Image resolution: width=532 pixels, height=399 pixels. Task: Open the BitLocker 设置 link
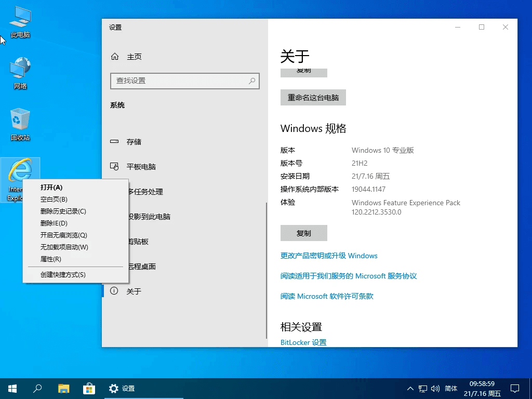click(303, 342)
